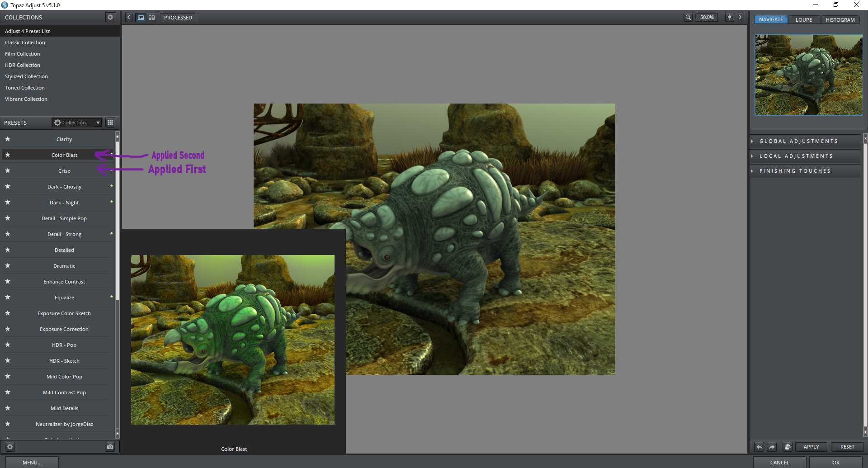Image resolution: width=868 pixels, height=468 pixels.
Task: Click the snapshot icon beside Apply
Action: [x=788, y=447]
